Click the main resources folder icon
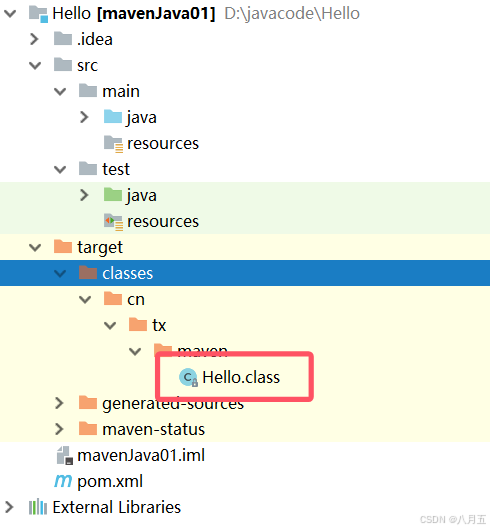Image resolution: width=490 pixels, height=531 pixels. (113, 144)
